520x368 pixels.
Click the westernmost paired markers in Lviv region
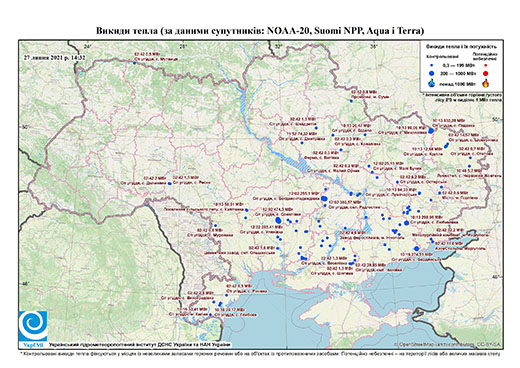click(x=169, y=183)
